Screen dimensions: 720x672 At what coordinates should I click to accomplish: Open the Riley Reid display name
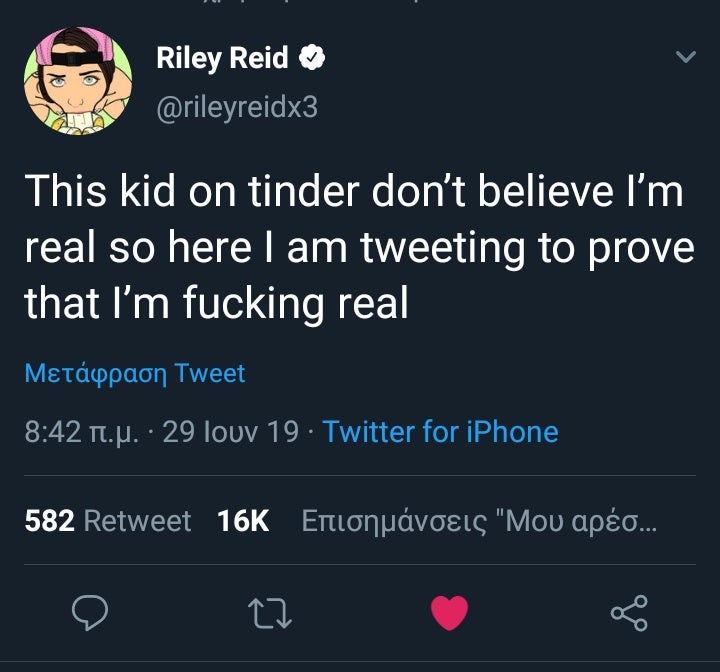click(222, 59)
